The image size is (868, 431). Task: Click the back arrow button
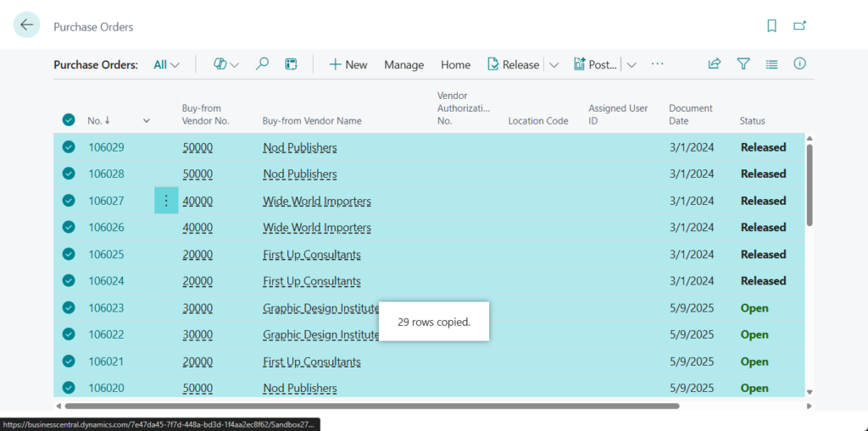coord(27,25)
